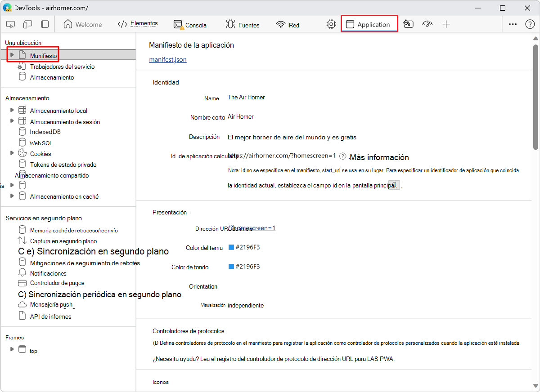Viewport: 540px width, 392px height.
Task: Open Almacenamiento under Una ubicación
Action: (x=52, y=77)
